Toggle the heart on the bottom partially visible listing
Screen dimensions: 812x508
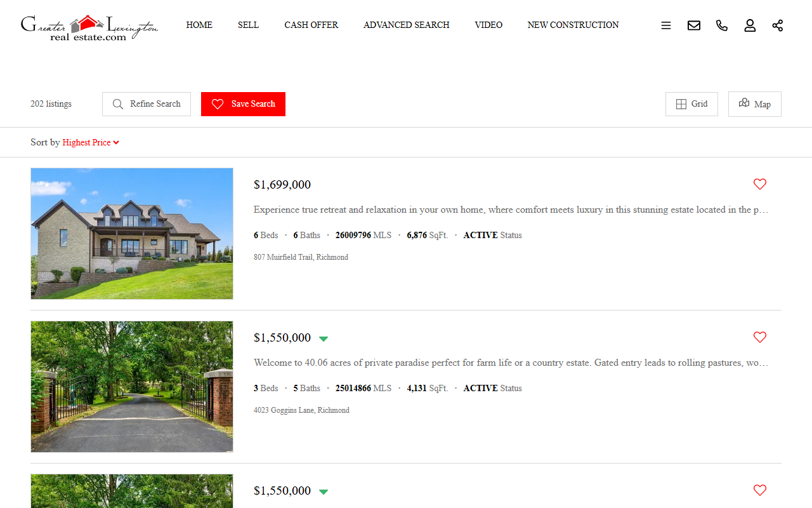coord(760,490)
